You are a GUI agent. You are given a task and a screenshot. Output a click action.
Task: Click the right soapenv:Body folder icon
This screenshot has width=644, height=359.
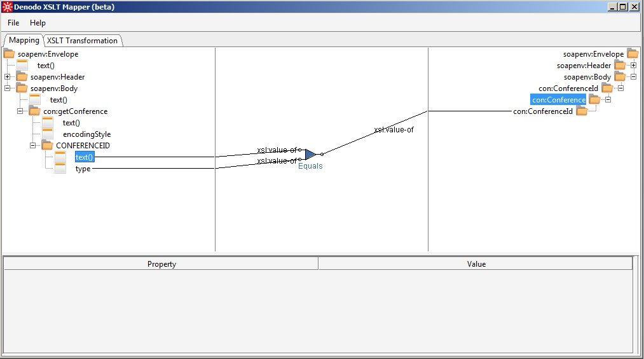coord(620,77)
